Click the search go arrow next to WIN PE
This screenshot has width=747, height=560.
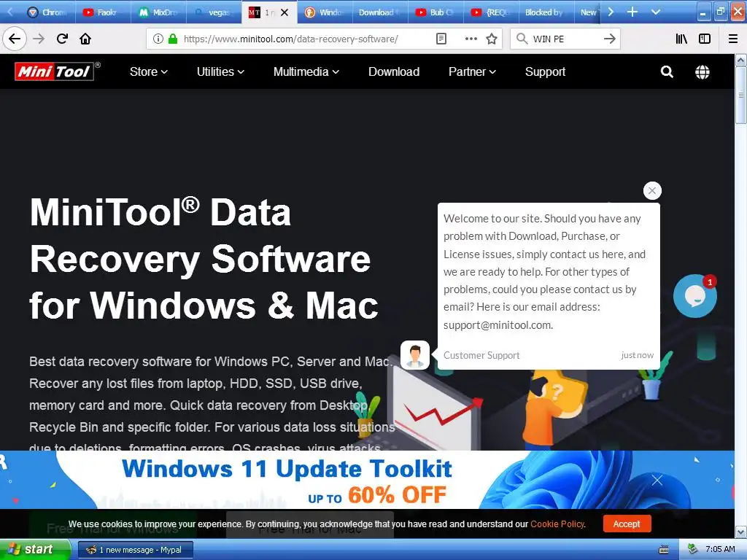tap(609, 39)
